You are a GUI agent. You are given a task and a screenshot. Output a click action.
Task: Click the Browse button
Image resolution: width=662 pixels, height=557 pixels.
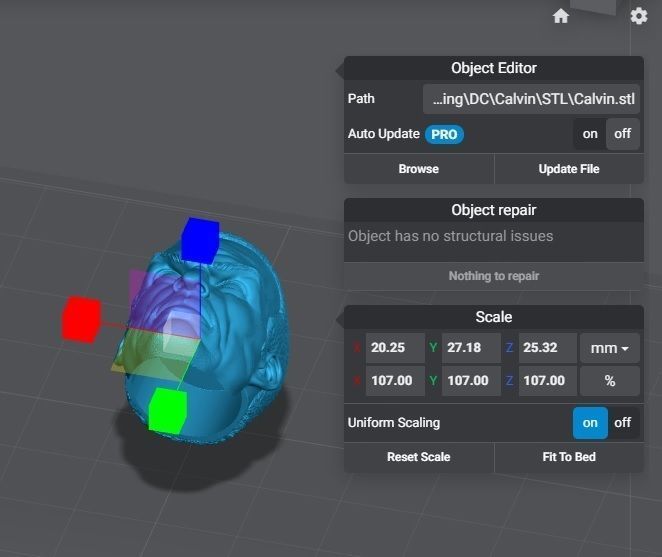pyautogui.click(x=418, y=169)
